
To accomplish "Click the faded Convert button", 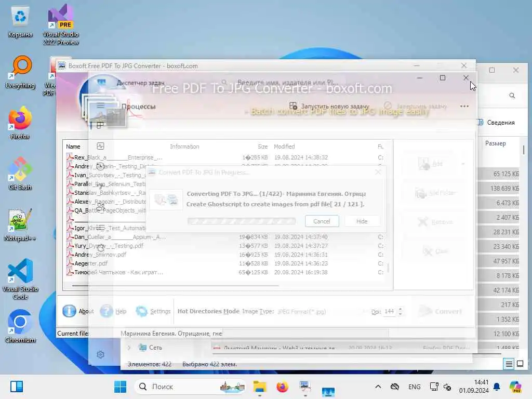I will pos(441,311).
